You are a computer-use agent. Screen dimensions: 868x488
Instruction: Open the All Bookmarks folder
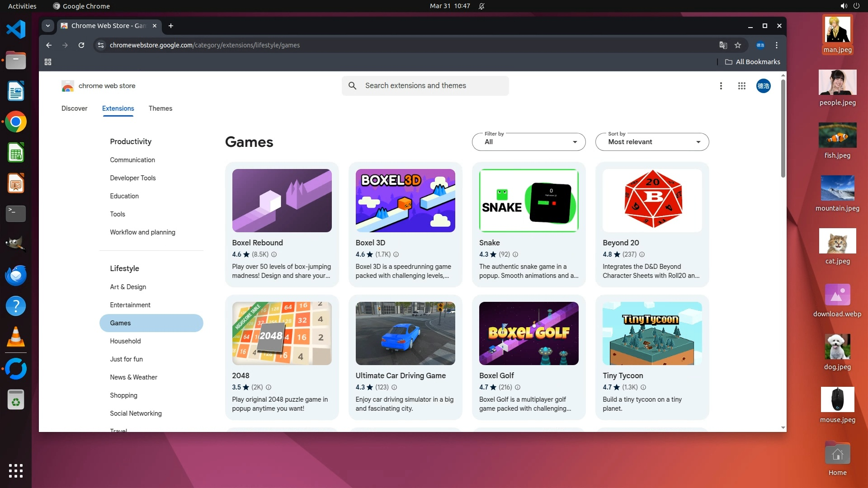click(752, 62)
